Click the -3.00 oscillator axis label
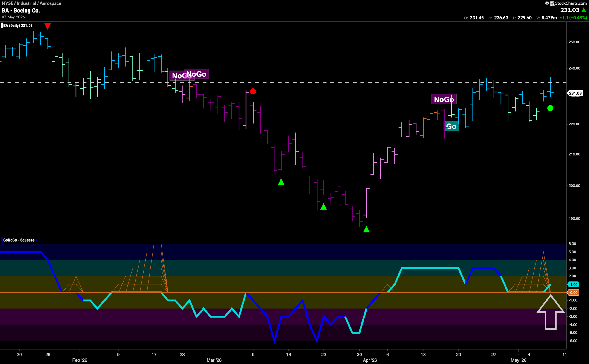 tap(573, 317)
